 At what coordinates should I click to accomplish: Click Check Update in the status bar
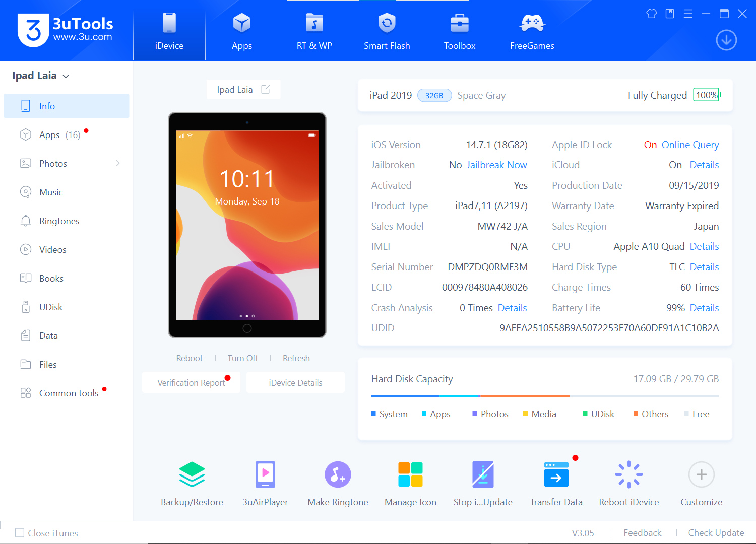[716, 533]
